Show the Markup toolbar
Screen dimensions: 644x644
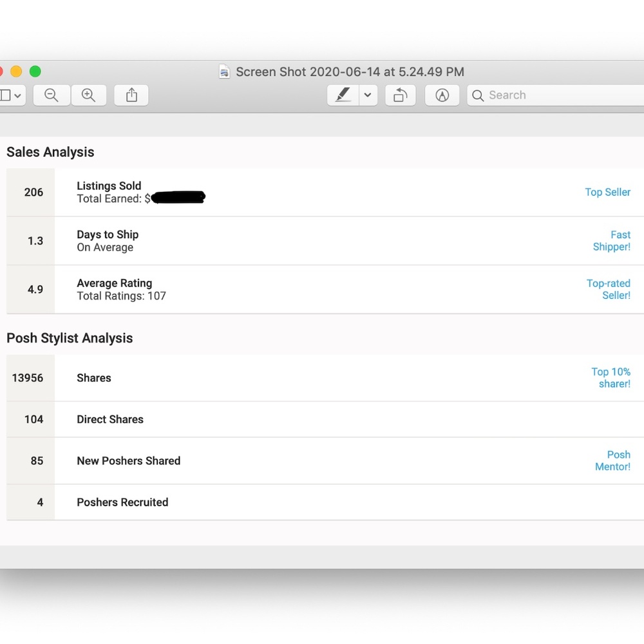[x=442, y=95]
